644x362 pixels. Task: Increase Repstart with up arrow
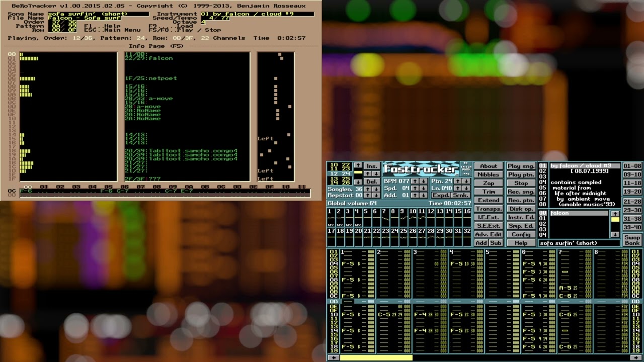click(x=368, y=195)
